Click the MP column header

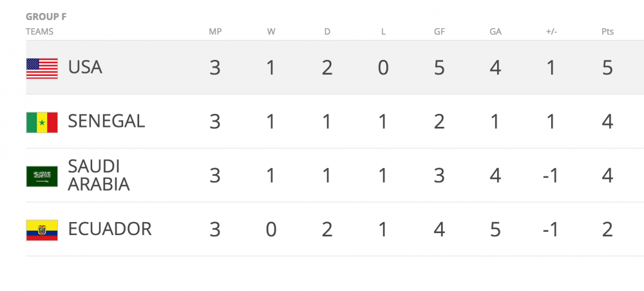pyautogui.click(x=215, y=31)
